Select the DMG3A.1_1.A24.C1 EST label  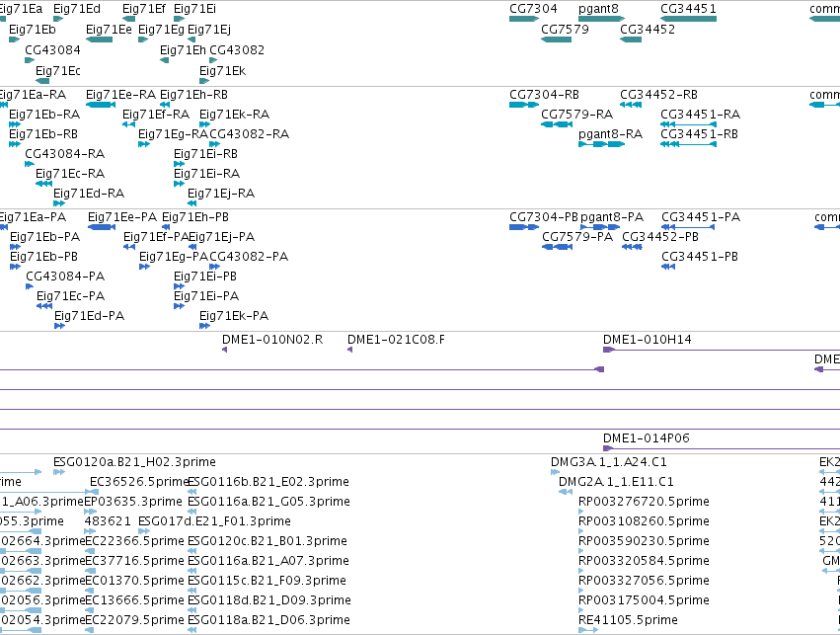point(609,462)
